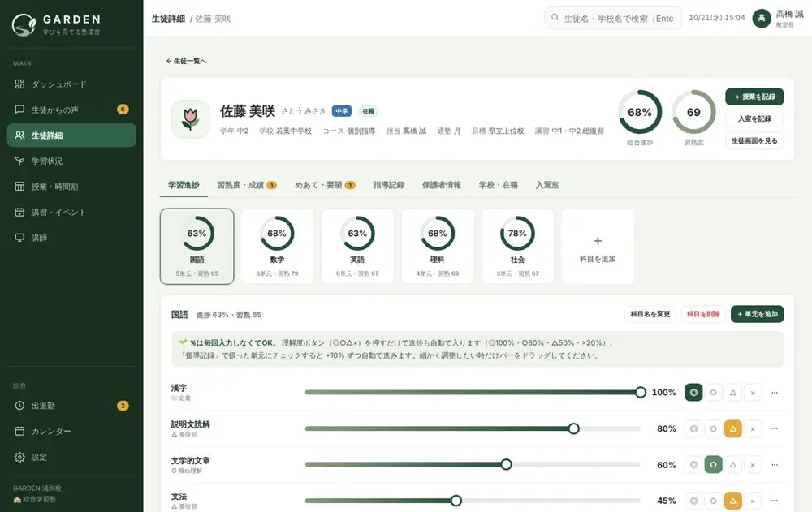Click the plus icon on 科目を追加 card
812x512 pixels.
coord(598,241)
